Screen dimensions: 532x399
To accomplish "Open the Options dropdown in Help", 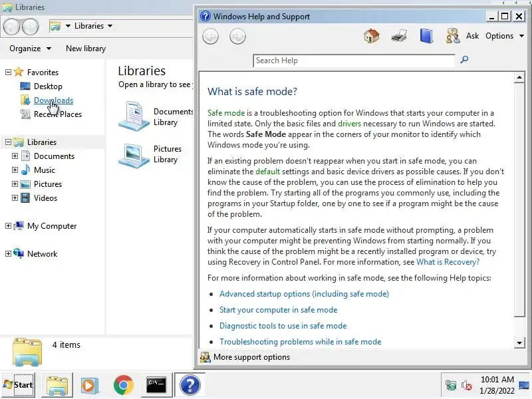I will coord(505,36).
